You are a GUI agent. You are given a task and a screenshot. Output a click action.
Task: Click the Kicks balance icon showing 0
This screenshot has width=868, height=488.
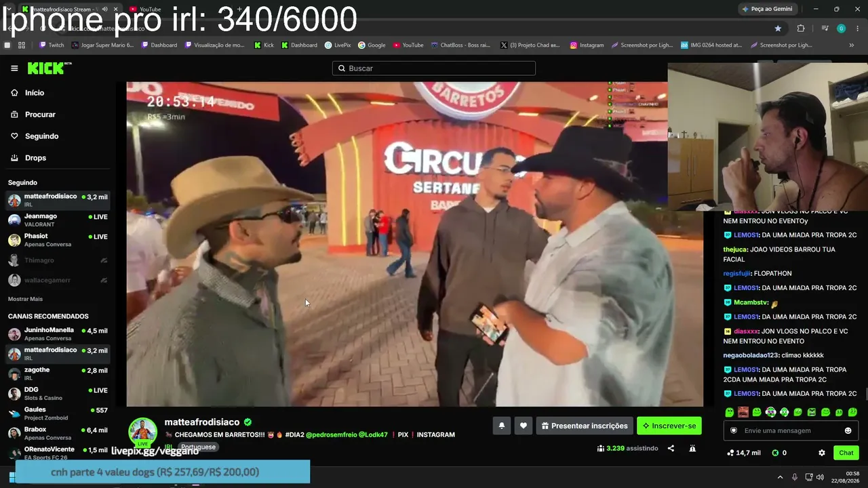pos(776,453)
